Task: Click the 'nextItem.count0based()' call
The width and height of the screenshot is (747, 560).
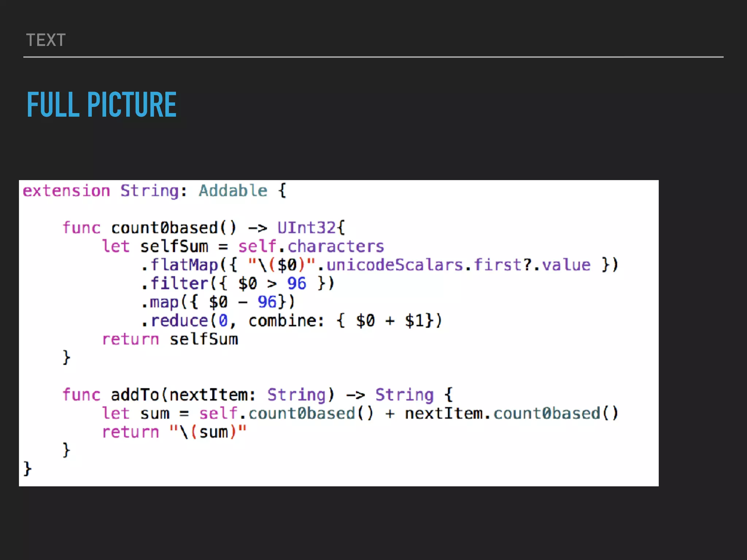Action: click(x=511, y=414)
